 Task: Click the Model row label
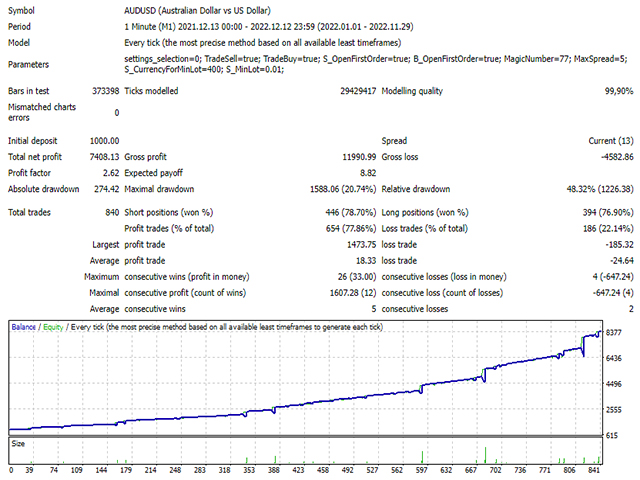[x=19, y=43]
